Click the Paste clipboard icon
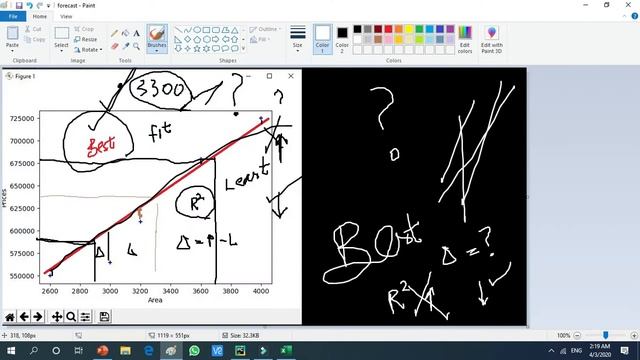The image size is (640, 360). tap(12, 33)
